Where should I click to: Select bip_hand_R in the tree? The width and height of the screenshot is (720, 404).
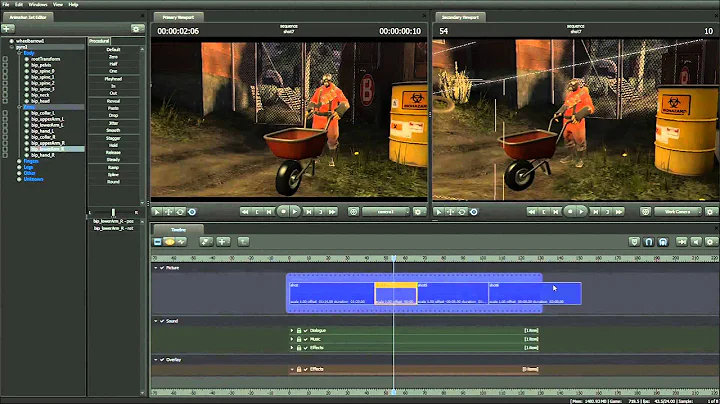43,155
